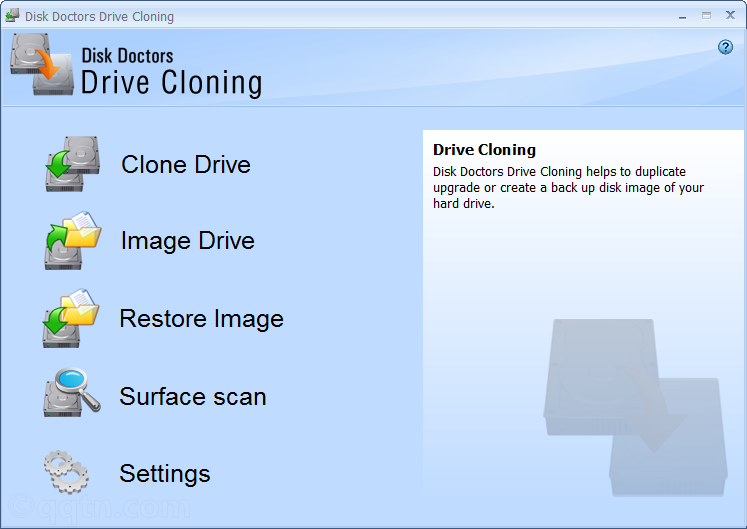The image size is (747, 529).
Task: Click the large 'Drive Cloning' banner title
Action: pos(172,83)
